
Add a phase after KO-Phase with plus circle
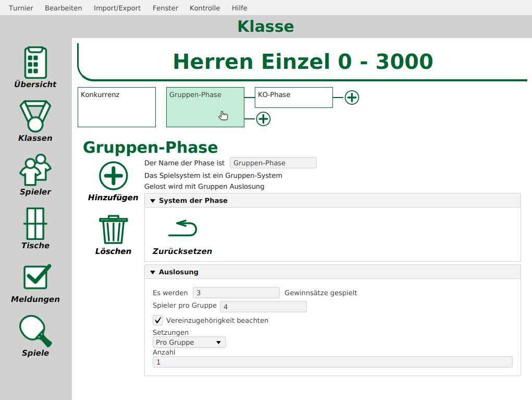[x=352, y=98]
